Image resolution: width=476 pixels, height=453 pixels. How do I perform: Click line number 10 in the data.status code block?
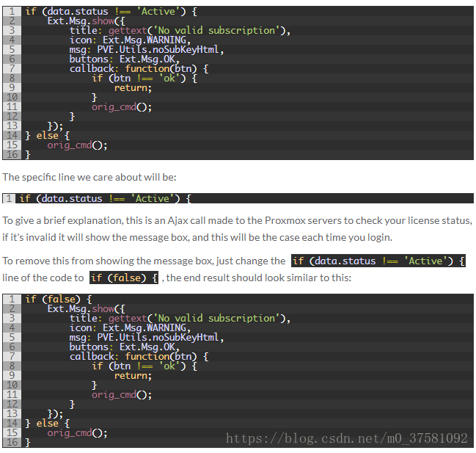click(12, 97)
